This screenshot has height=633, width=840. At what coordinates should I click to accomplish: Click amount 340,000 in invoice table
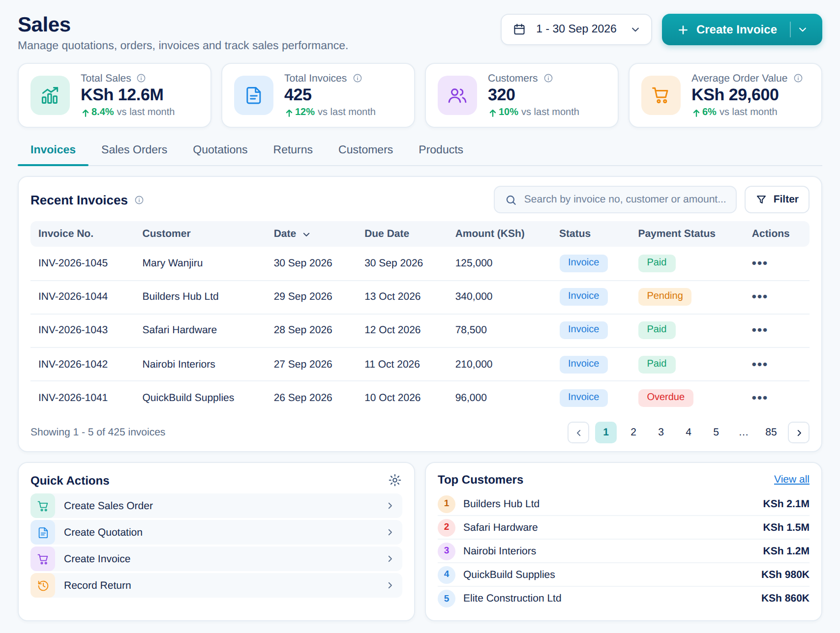(474, 296)
